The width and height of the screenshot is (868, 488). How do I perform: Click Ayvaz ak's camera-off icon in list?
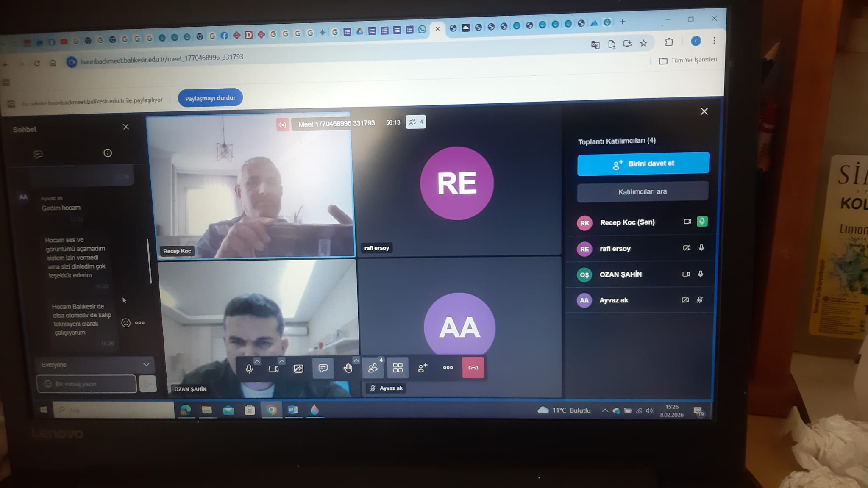tap(685, 300)
